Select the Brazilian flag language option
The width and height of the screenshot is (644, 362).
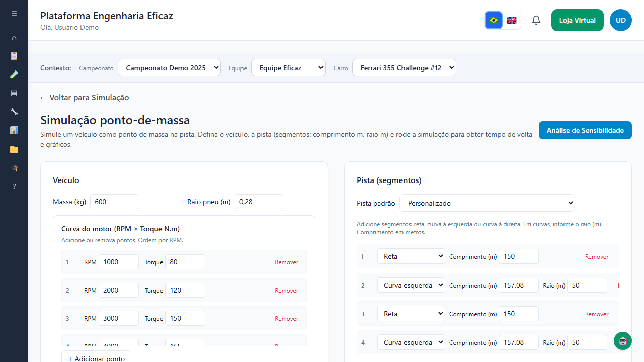pyautogui.click(x=494, y=20)
